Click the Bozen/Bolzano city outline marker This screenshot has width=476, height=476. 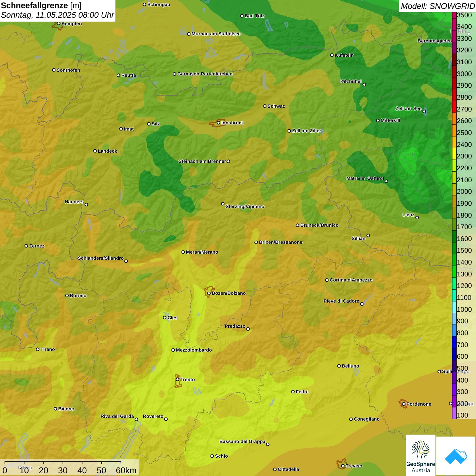(209, 292)
